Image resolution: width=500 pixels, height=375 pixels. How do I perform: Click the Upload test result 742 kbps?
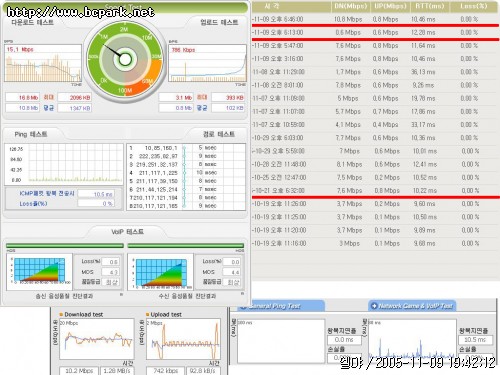point(166,371)
